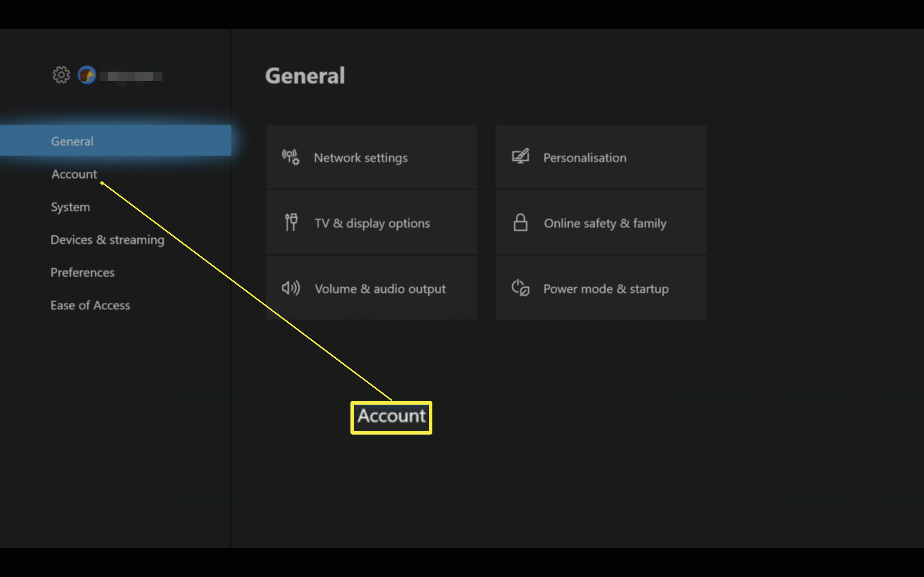
Task: Select Ease of Access from sidebar
Action: 90,305
